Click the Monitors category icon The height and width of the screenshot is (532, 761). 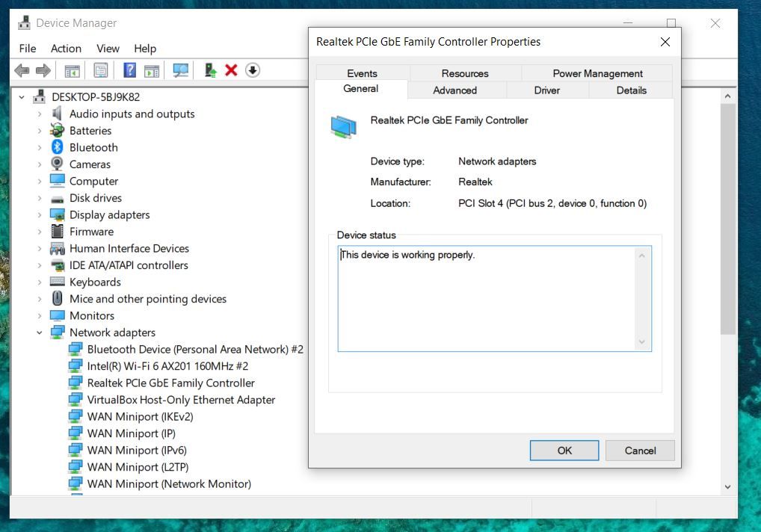pos(58,315)
